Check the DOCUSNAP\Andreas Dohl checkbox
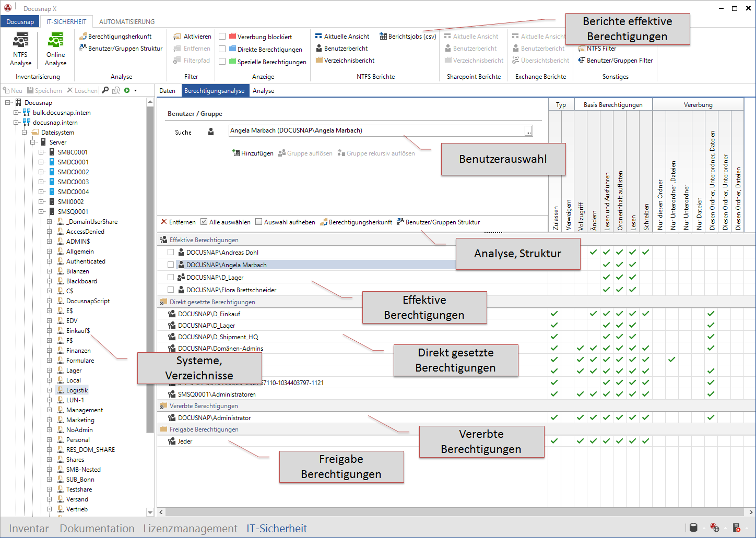Image resolution: width=756 pixels, height=538 pixels. point(171,252)
